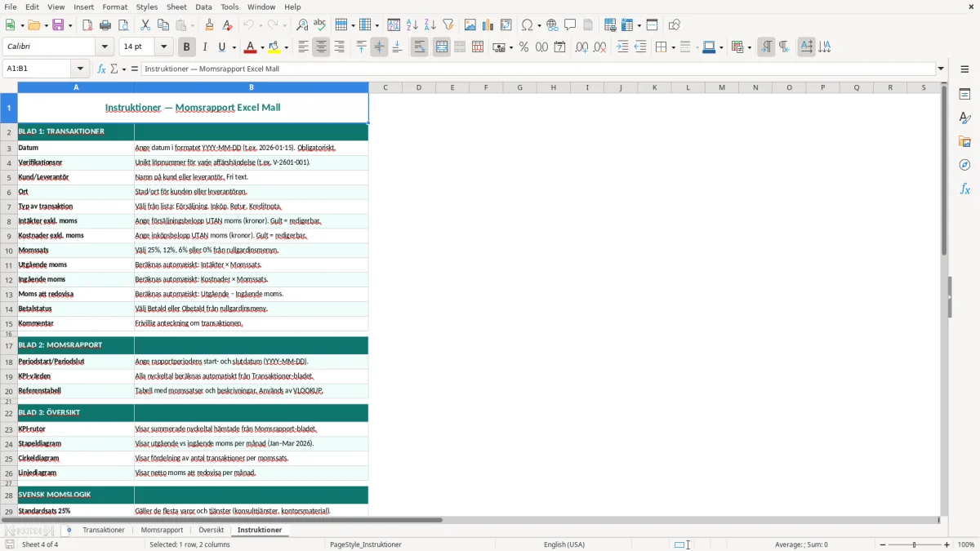Click Insert Image icon
Viewport: 980px width, 551px height.
470,25
